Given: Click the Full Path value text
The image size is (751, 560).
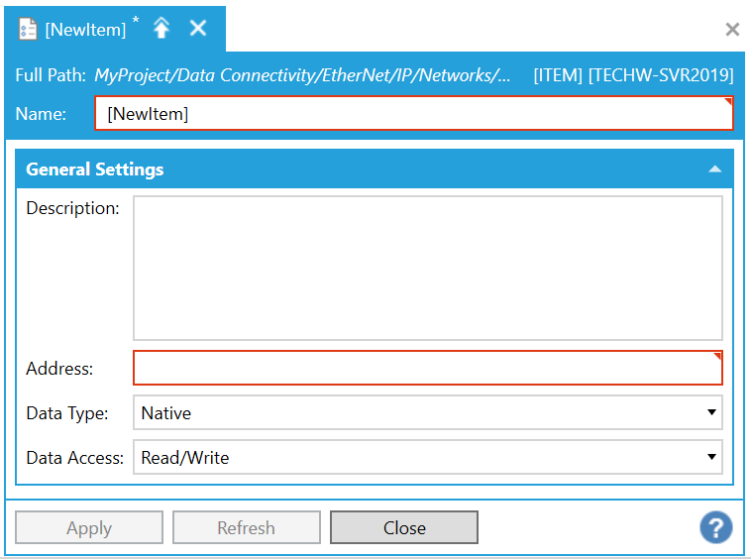Looking at the screenshot, I should tap(302, 75).
